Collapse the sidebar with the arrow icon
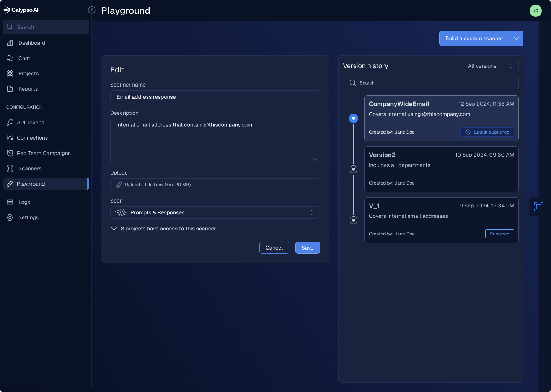The width and height of the screenshot is (551, 392). [92, 10]
